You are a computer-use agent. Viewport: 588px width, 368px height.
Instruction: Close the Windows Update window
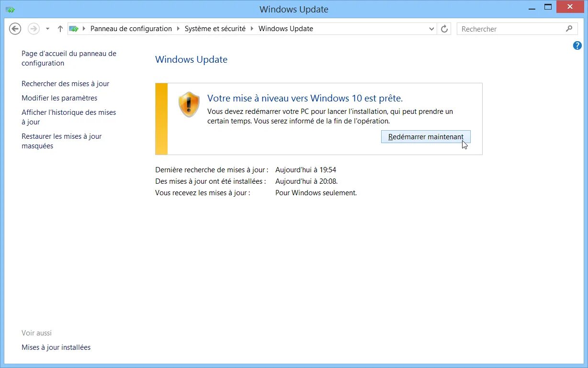(570, 7)
